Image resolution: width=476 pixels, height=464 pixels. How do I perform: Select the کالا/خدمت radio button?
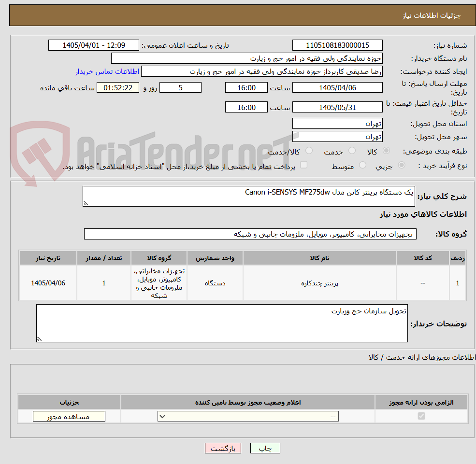[x=309, y=151]
